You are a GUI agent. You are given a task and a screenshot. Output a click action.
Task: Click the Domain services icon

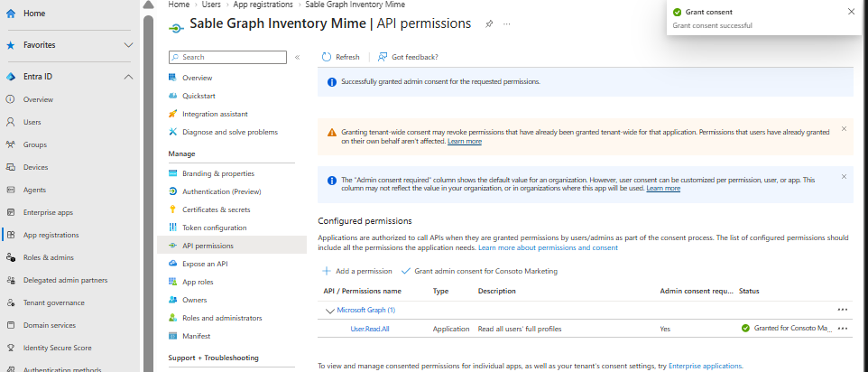(11, 325)
